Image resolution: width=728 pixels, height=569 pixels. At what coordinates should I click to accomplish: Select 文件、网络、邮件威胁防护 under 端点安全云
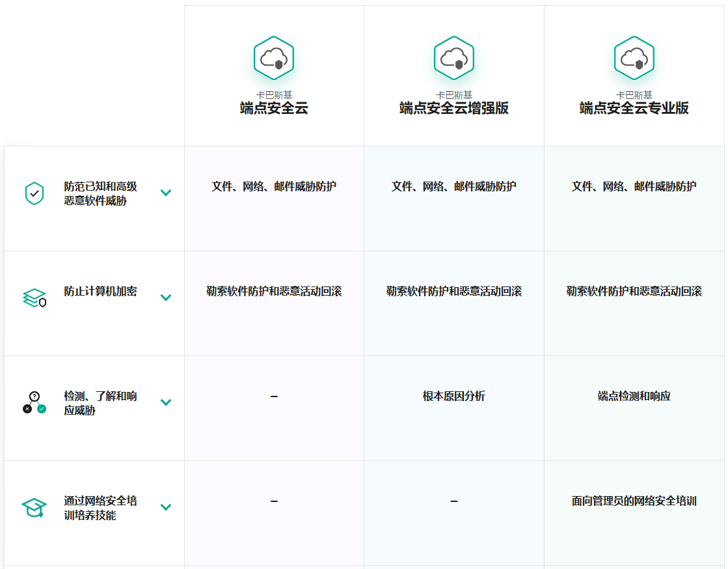[274, 187]
